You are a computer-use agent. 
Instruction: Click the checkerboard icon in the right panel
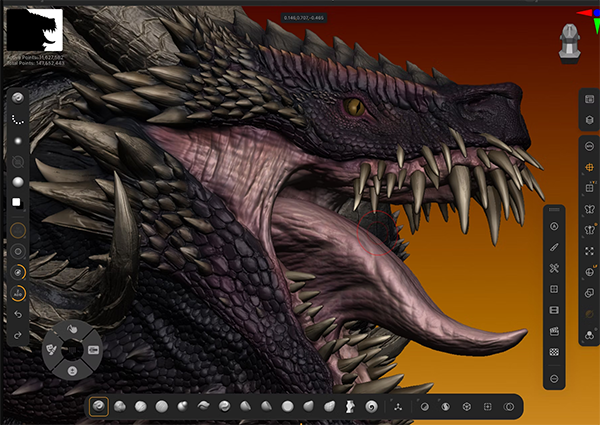tap(554, 352)
